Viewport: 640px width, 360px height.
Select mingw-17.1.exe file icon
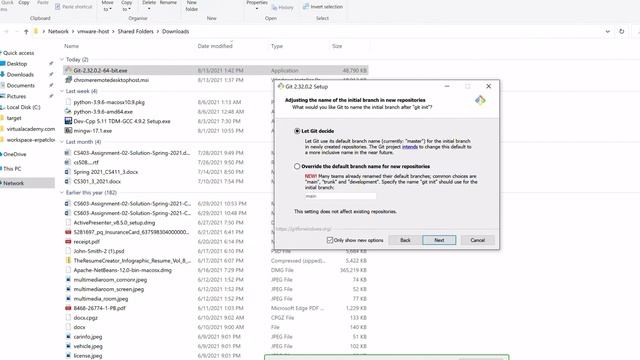click(68, 131)
